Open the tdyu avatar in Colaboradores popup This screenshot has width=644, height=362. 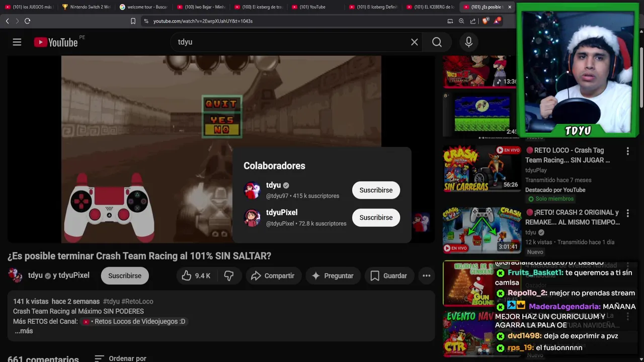pos(252,191)
